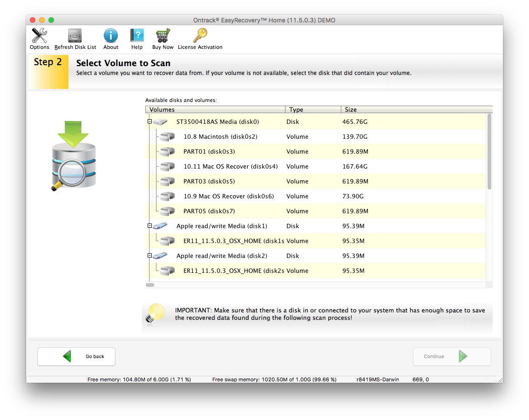Click the Refresh Disk List drive icon
This screenshot has height=420, width=529.
click(75, 35)
